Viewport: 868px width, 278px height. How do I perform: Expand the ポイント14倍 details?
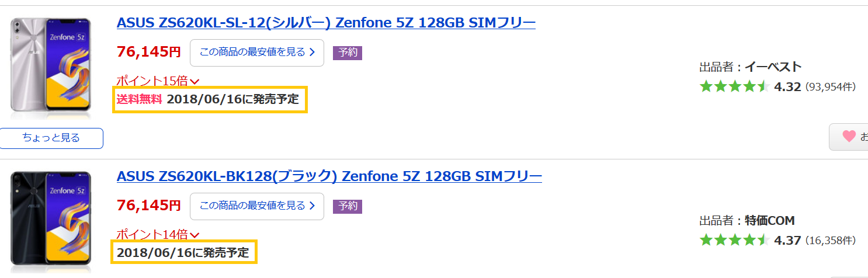click(x=158, y=235)
